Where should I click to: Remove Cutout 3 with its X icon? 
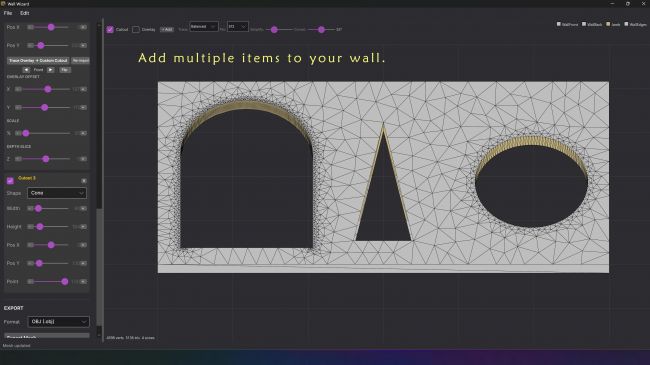[84, 181]
